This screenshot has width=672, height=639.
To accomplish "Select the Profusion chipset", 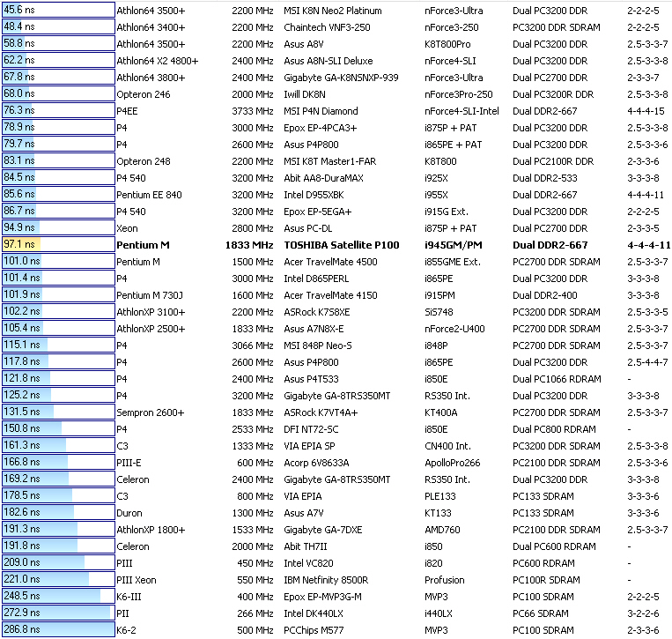I will [x=445, y=580].
